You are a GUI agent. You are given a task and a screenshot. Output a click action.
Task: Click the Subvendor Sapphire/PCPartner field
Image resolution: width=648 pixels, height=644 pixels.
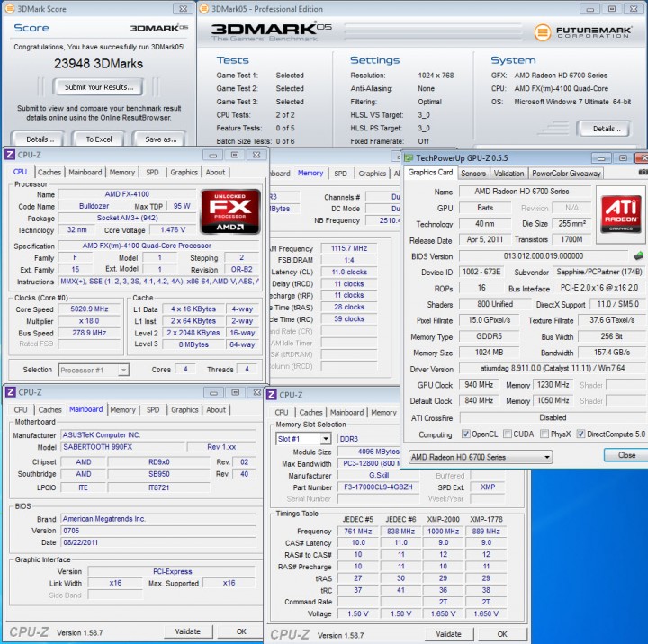(x=598, y=272)
